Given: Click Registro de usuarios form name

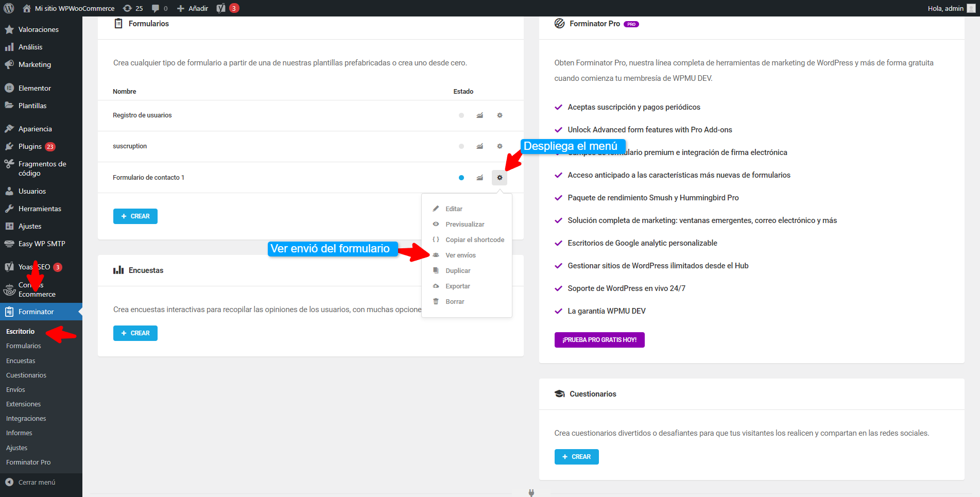Looking at the screenshot, I should (x=142, y=115).
